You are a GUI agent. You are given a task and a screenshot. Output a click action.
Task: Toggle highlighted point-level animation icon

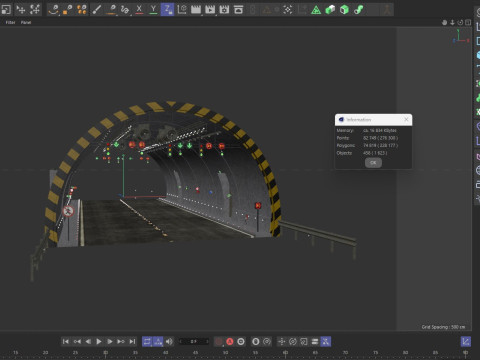[x=326, y=341]
